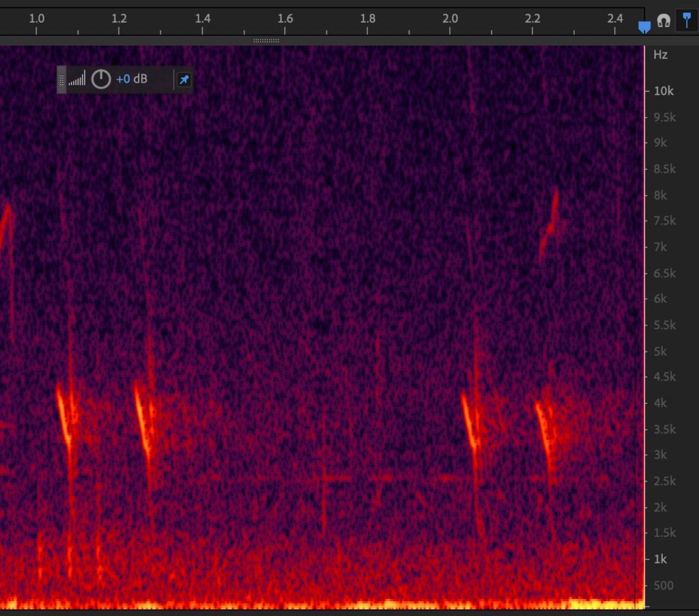
Task: Click the 2.4 mark on time ruler
Action: pos(615,18)
